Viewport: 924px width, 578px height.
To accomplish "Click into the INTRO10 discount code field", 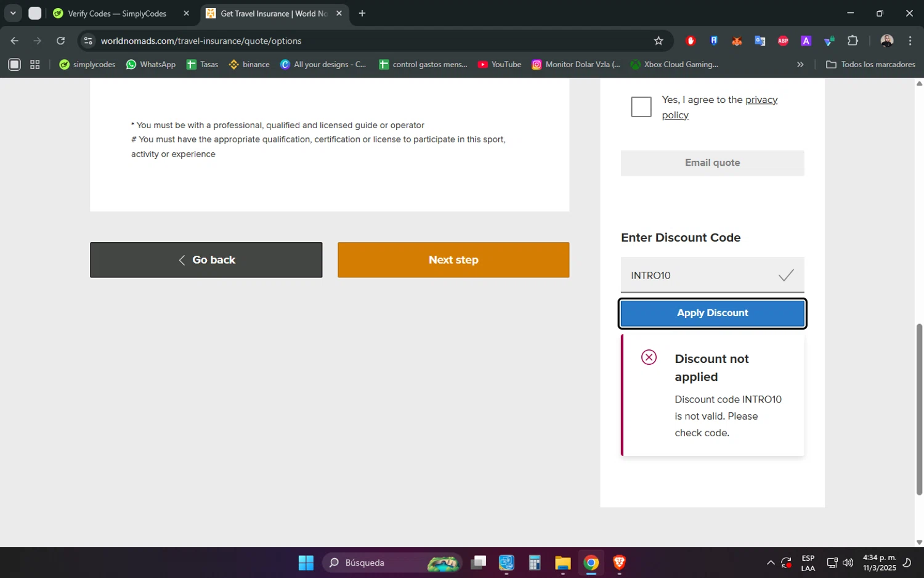I will click(x=713, y=275).
